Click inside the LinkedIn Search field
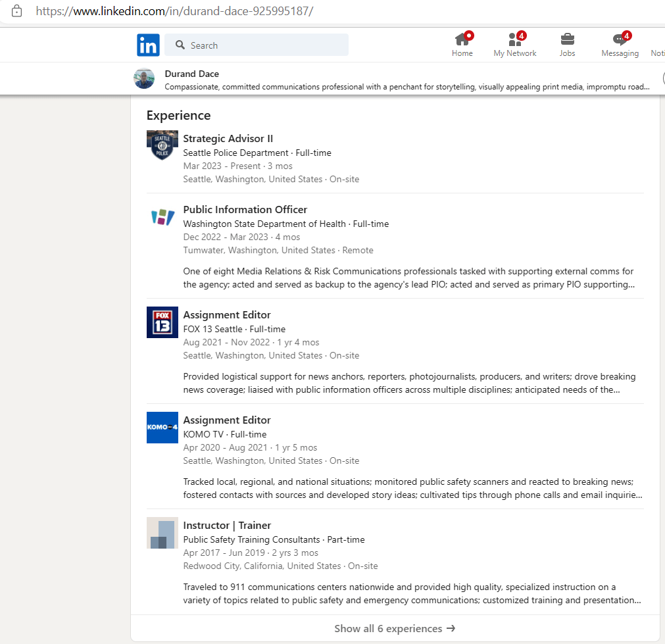This screenshot has height=644, width=665. point(263,45)
